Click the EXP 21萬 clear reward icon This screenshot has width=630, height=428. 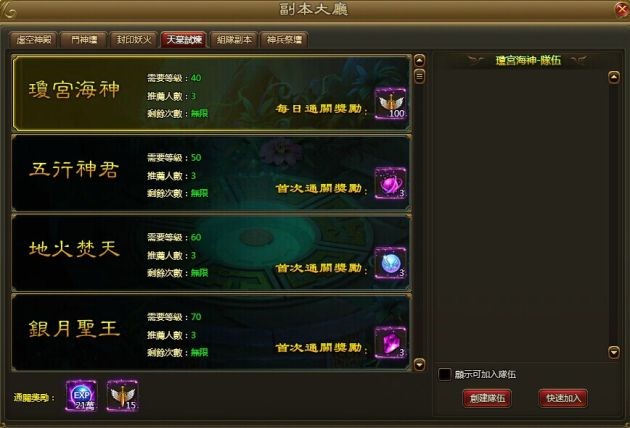[x=82, y=395]
